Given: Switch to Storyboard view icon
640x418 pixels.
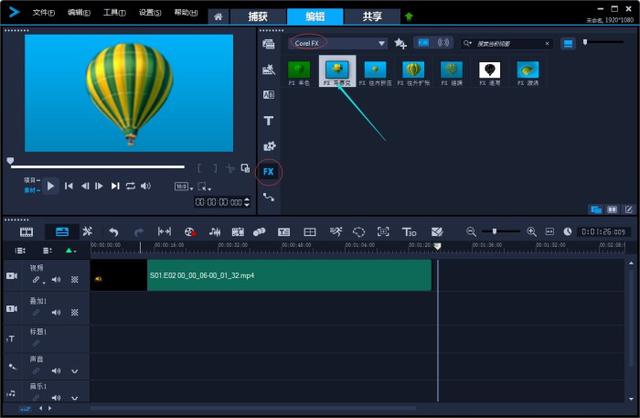Looking at the screenshot, I should 27,232.
